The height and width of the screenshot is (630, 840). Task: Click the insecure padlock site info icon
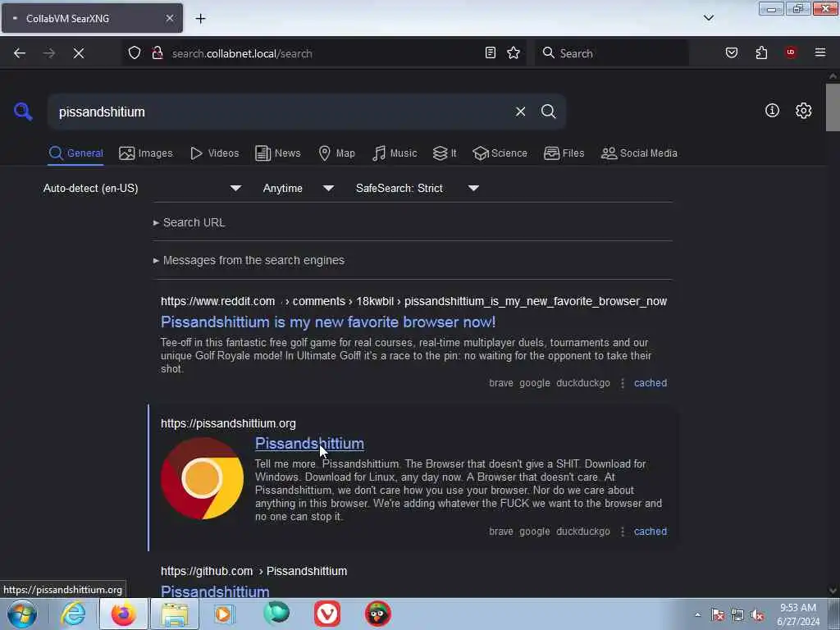(157, 53)
